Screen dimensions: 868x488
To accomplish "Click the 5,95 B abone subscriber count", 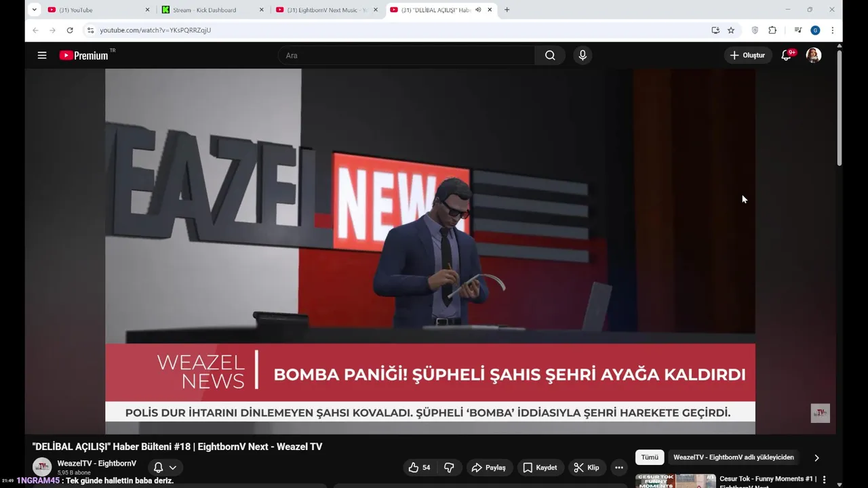I will point(74,472).
